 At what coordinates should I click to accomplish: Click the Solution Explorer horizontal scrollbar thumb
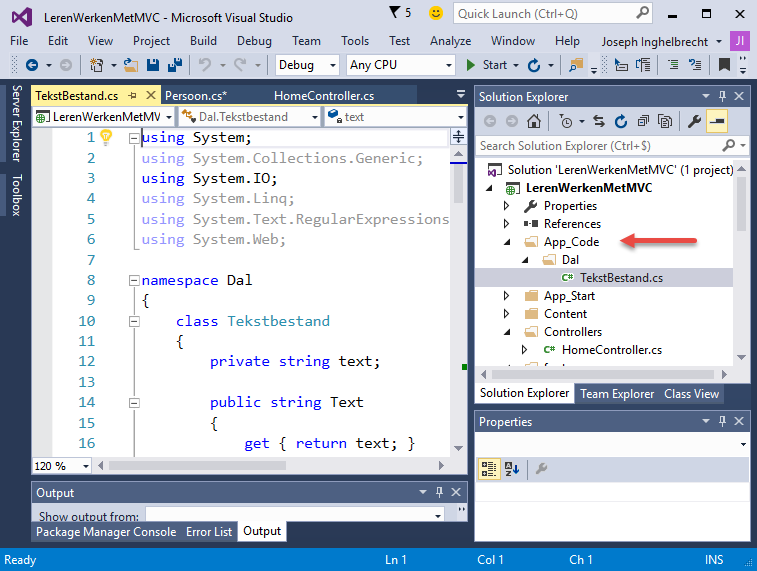pyautogui.click(x=602, y=374)
